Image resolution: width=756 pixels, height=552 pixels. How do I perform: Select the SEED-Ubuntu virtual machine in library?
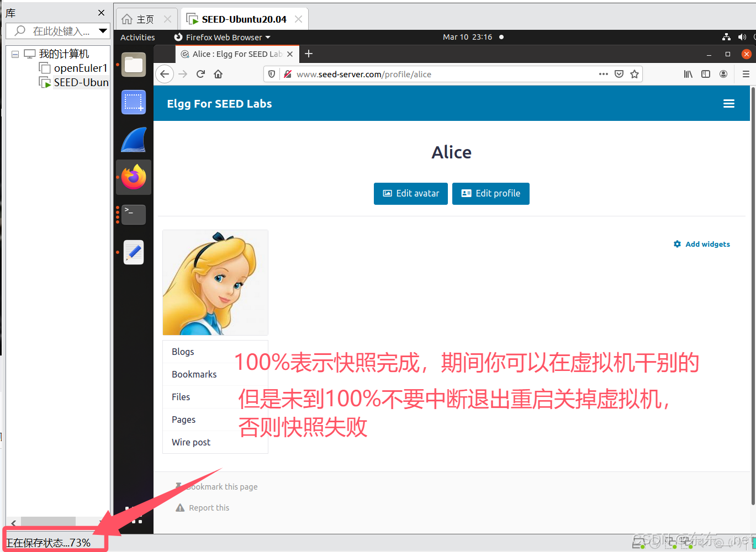(x=74, y=82)
